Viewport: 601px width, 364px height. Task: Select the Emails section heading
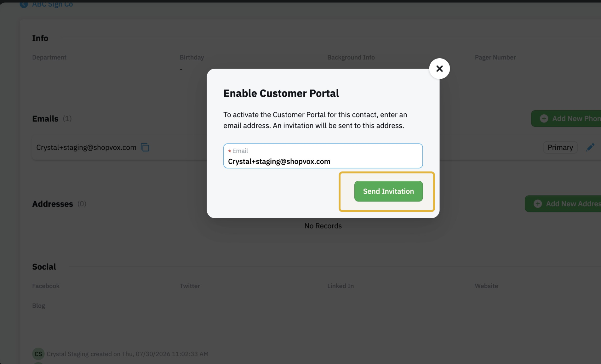coord(45,119)
